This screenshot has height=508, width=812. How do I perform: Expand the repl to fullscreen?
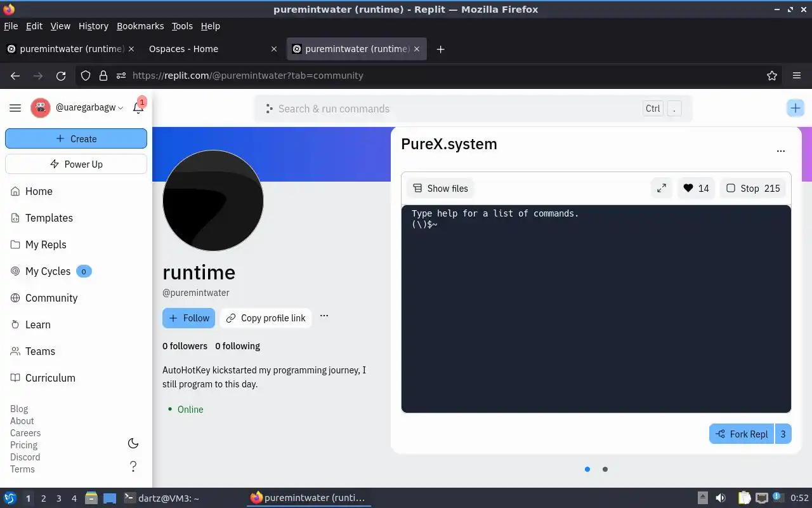pyautogui.click(x=662, y=188)
